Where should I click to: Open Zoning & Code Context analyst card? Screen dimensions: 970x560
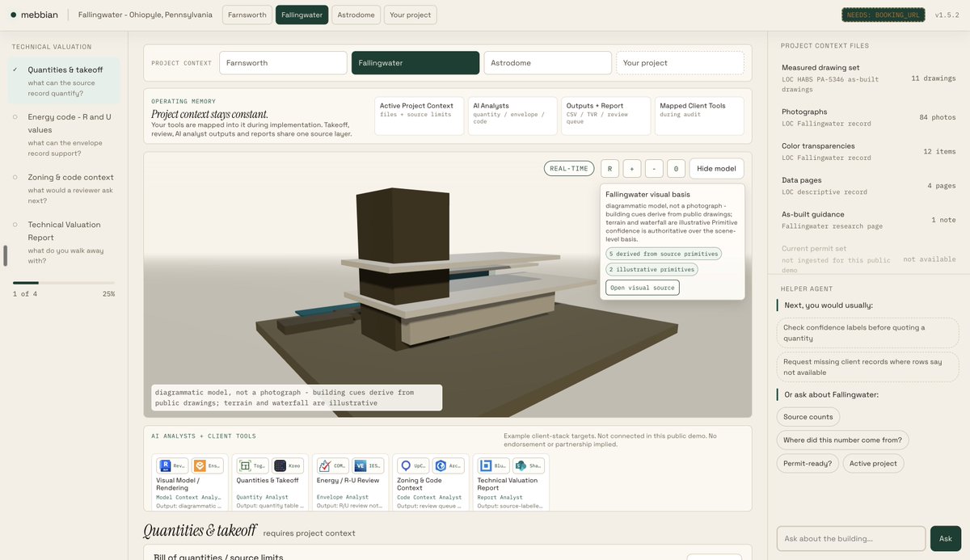point(430,482)
